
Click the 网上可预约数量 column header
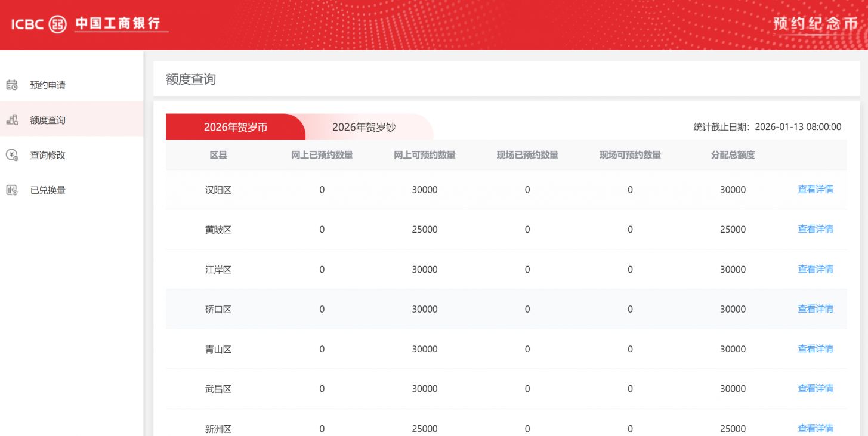pyautogui.click(x=425, y=155)
